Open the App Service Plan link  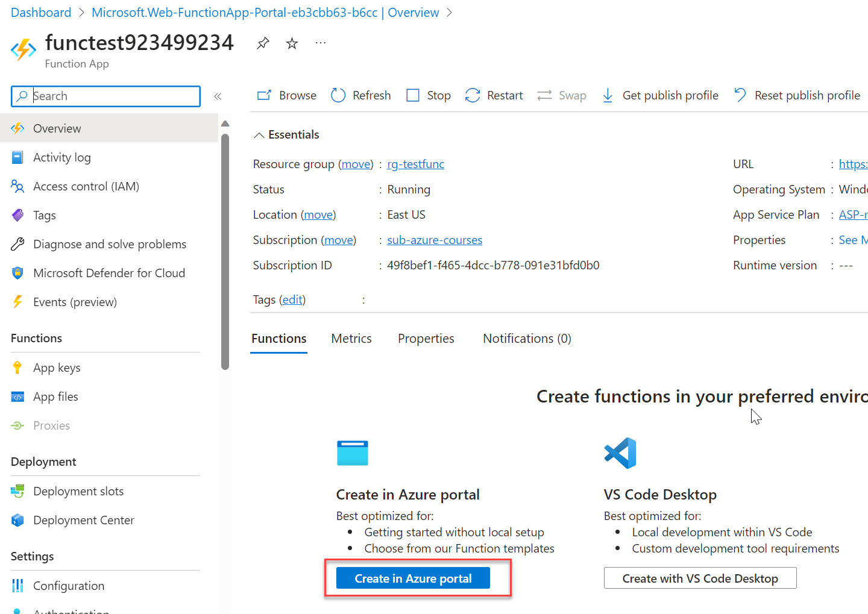(x=853, y=215)
